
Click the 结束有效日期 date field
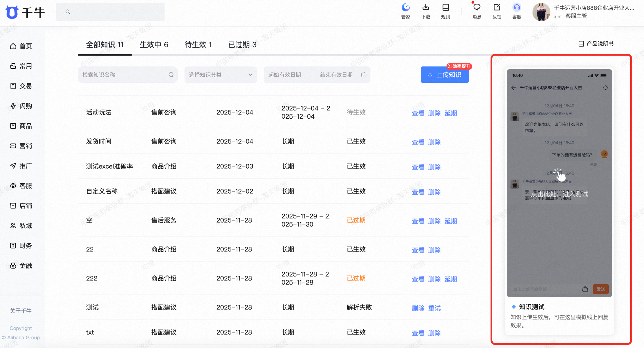click(x=336, y=75)
